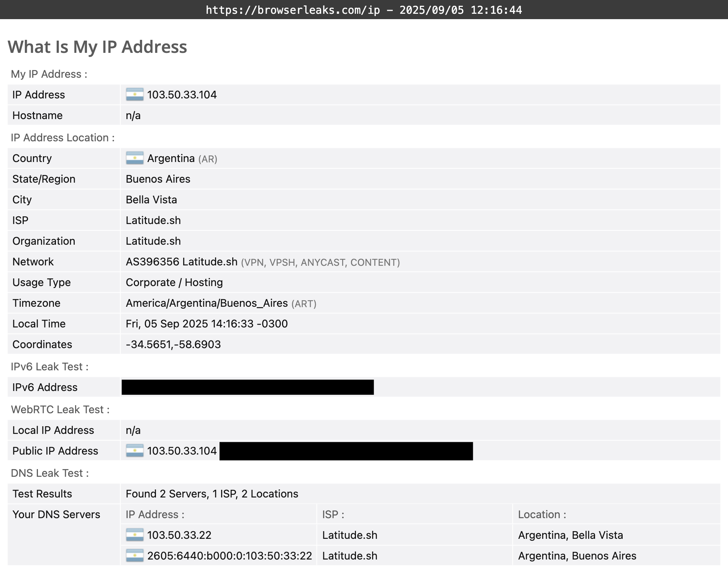Click the network AS396356 Latitude.sh
The image size is (728, 571).
(x=182, y=262)
